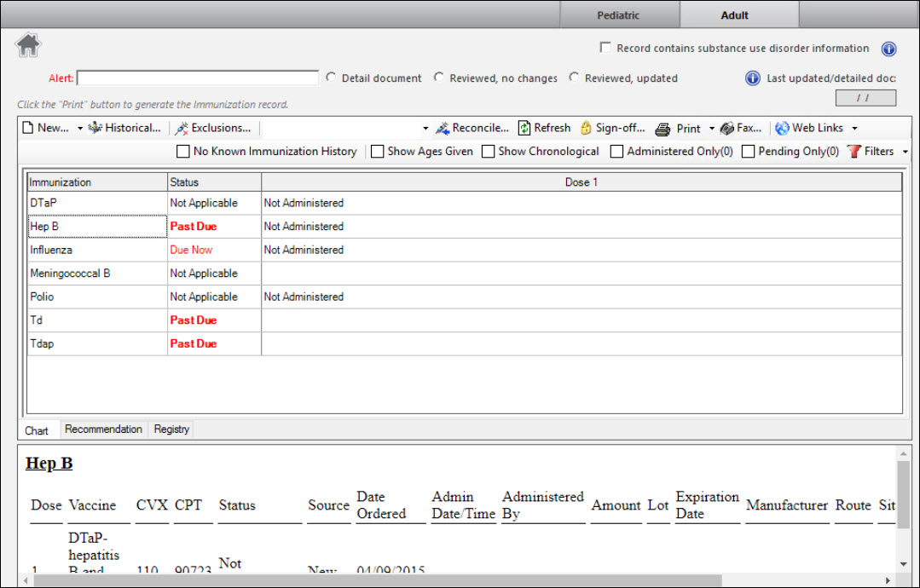Open the Sign-off option
This screenshot has height=588, width=920.
pyautogui.click(x=612, y=128)
